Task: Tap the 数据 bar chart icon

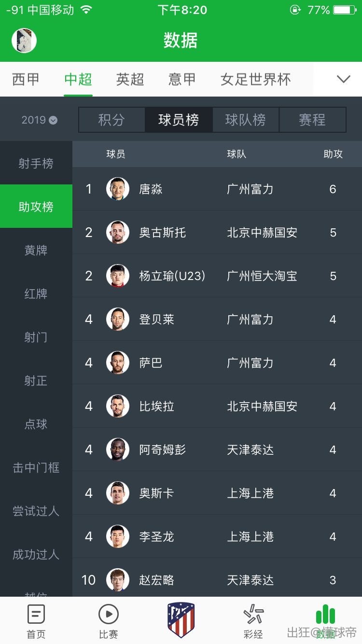Action: [x=325, y=615]
